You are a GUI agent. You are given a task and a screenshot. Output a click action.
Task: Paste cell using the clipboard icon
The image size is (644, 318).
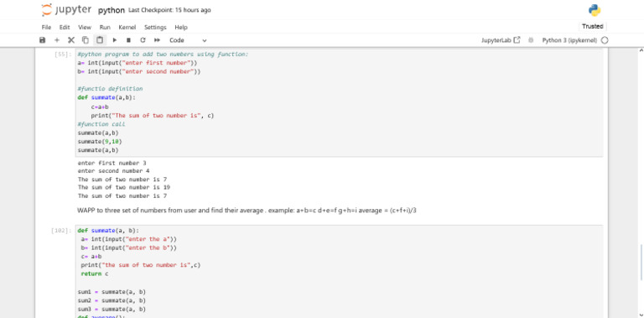100,40
